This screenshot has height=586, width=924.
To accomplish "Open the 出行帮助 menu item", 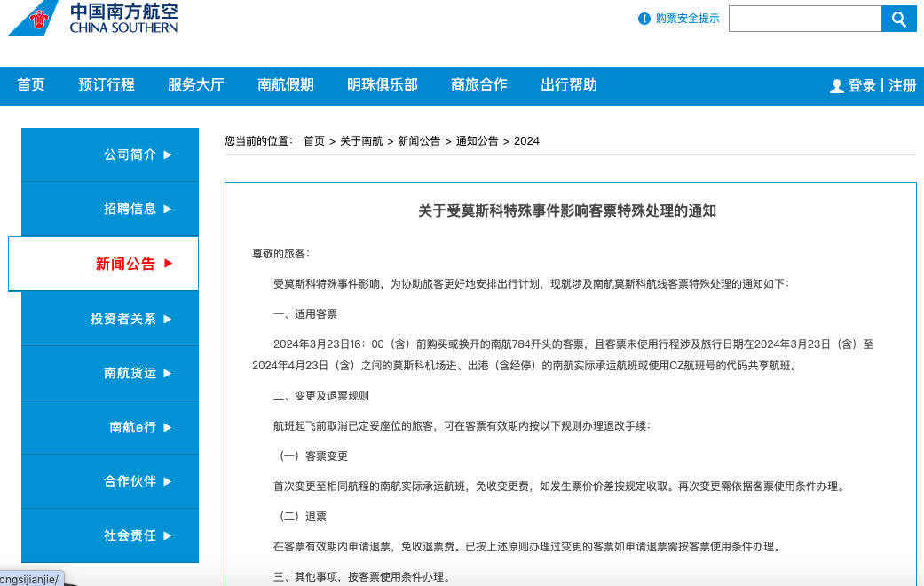I will tap(569, 85).
